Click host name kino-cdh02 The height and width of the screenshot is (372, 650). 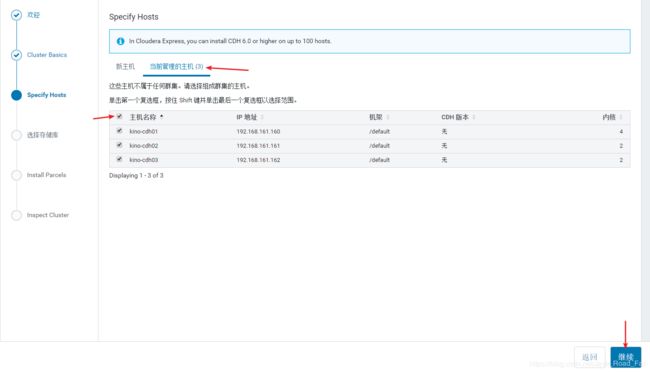[143, 146]
